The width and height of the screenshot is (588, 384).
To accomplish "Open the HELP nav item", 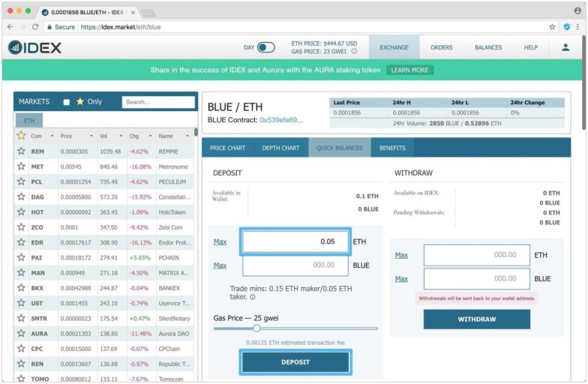I will pyautogui.click(x=531, y=48).
